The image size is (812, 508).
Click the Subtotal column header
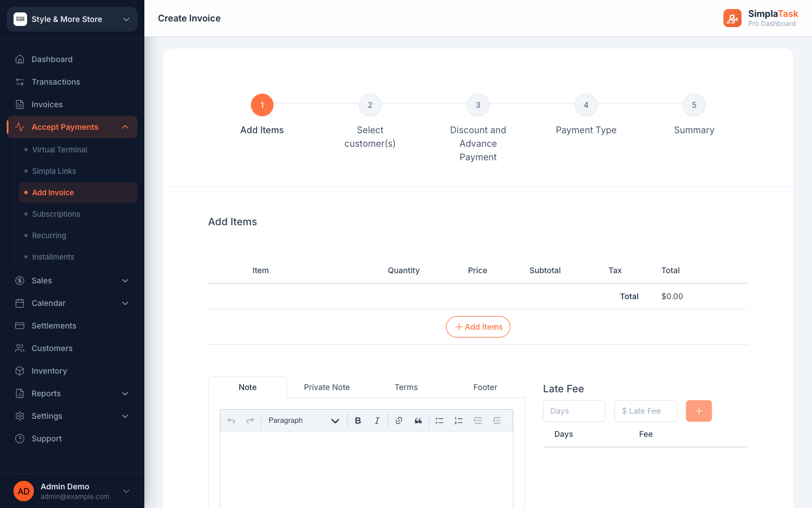click(x=545, y=270)
